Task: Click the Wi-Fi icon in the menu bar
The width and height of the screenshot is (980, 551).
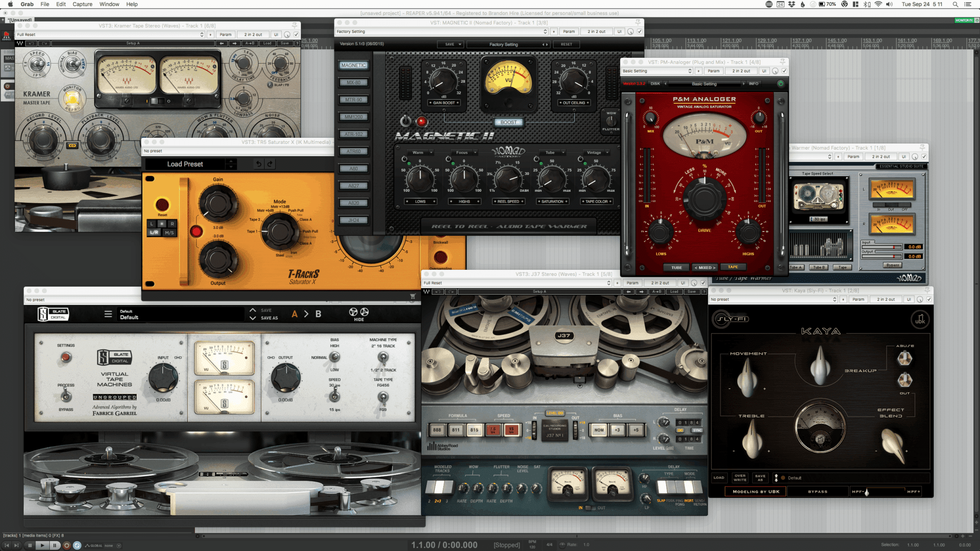Action: click(x=878, y=4)
